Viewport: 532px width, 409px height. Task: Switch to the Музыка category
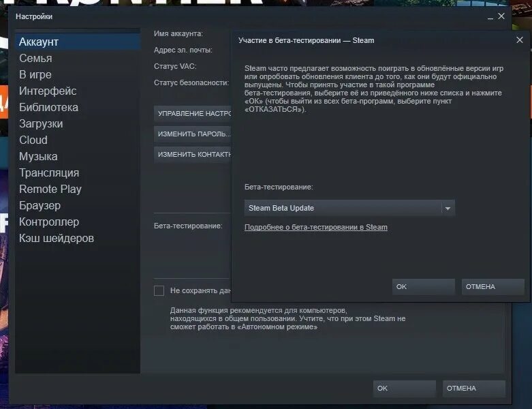coord(78,156)
